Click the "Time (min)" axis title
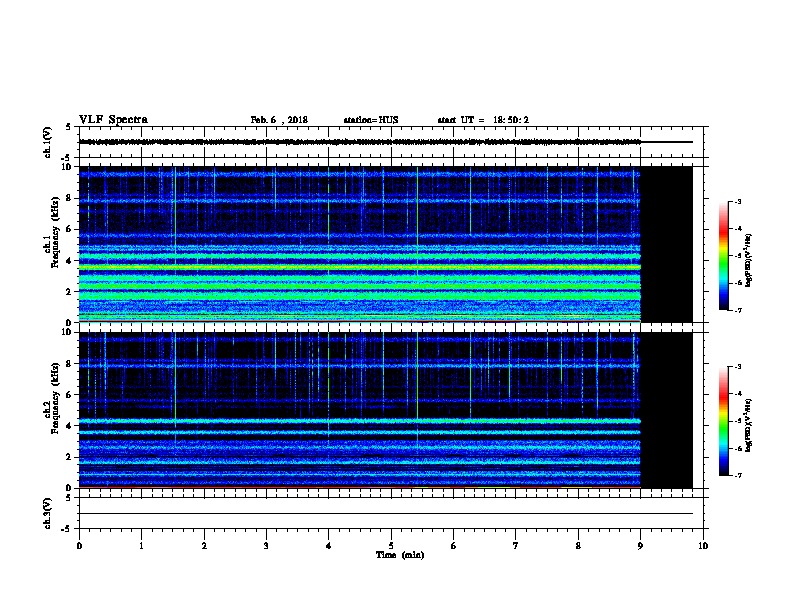792x612 pixels. [400, 555]
